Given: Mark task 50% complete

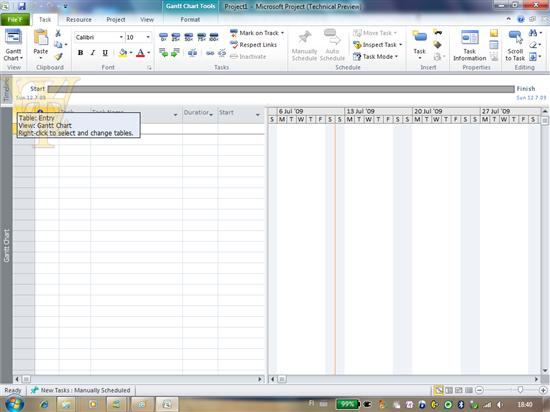Looking at the screenshot, I should [x=188, y=37].
